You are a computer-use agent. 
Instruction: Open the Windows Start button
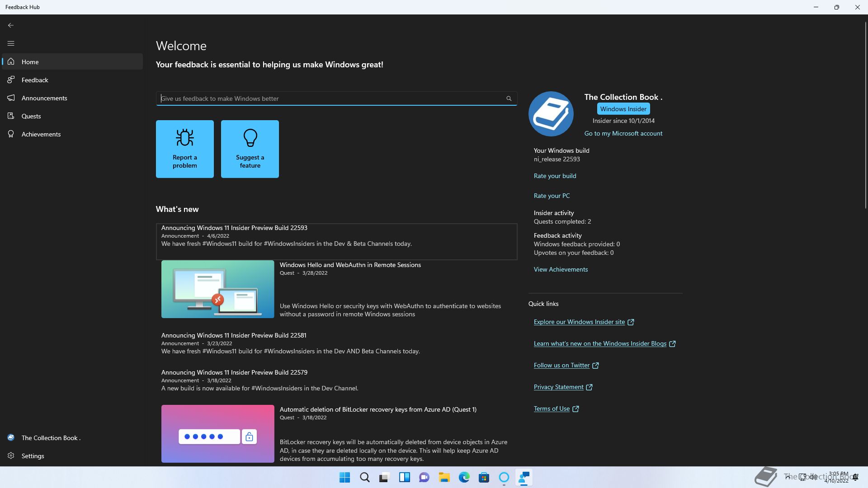(x=345, y=478)
